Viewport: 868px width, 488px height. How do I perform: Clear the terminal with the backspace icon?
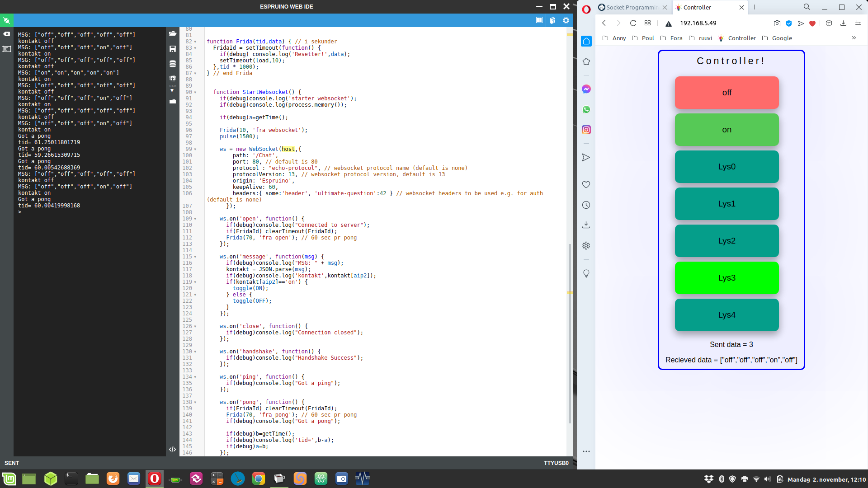click(6, 34)
